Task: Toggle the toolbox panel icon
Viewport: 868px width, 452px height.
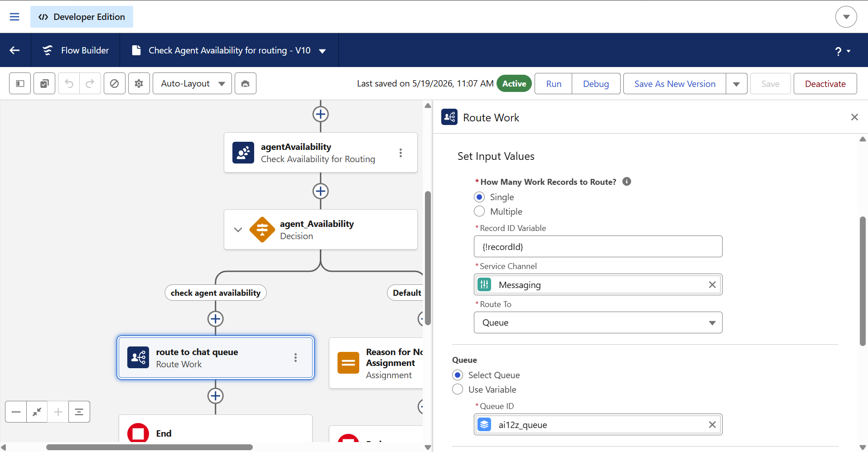Action: coord(20,83)
